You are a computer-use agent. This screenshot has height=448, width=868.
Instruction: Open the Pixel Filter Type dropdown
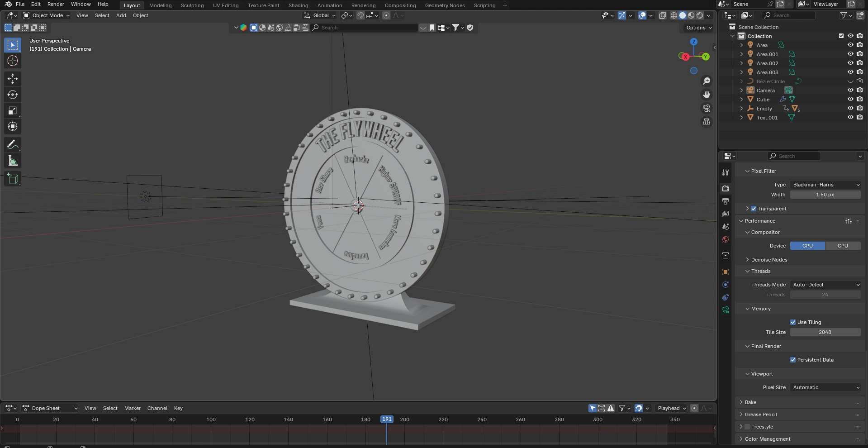click(825, 185)
